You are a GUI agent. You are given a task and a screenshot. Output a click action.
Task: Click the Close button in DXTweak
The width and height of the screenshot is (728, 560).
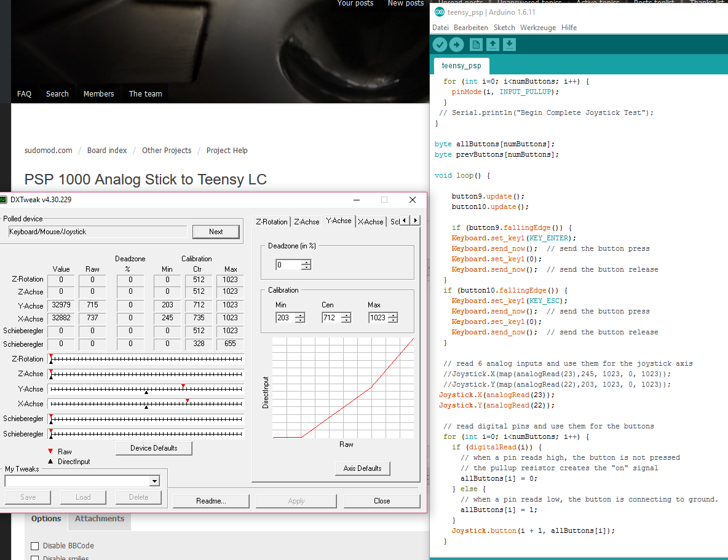click(x=382, y=501)
